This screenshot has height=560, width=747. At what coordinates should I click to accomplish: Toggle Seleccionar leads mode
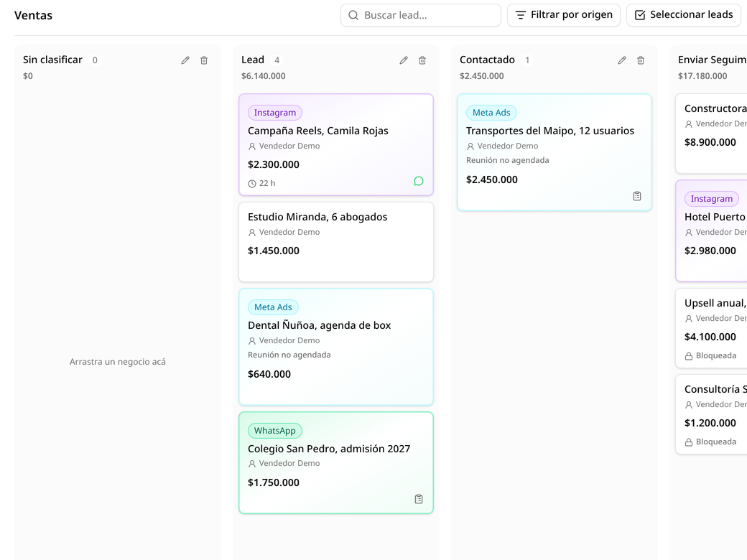coord(684,15)
